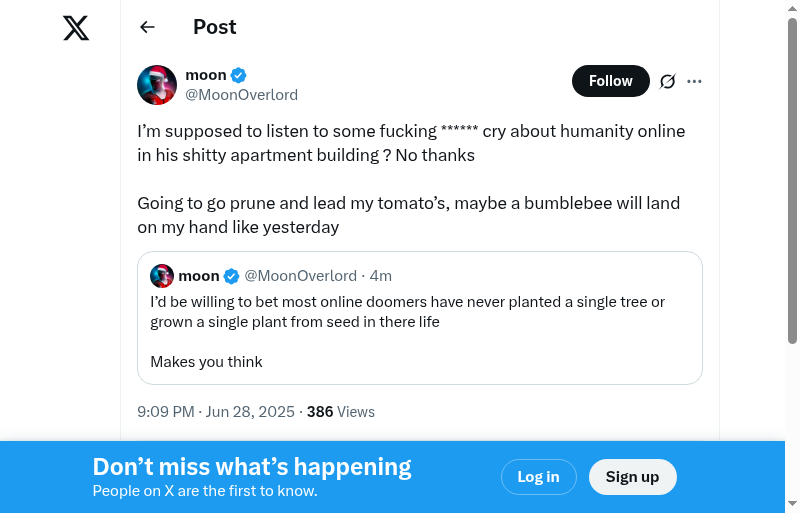This screenshot has height=513, width=800.
Task: Click the small avatar in the quoted post
Action: [x=162, y=276]
